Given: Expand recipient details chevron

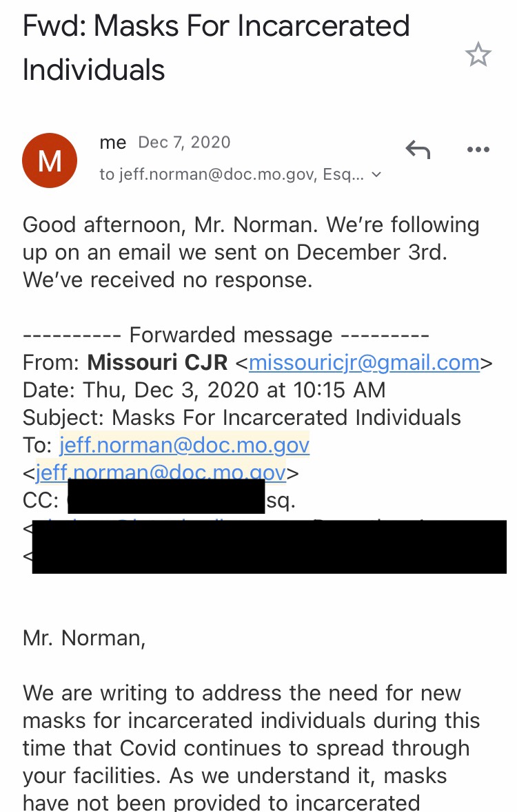Looking at the screenshot, I should [377, 174].
